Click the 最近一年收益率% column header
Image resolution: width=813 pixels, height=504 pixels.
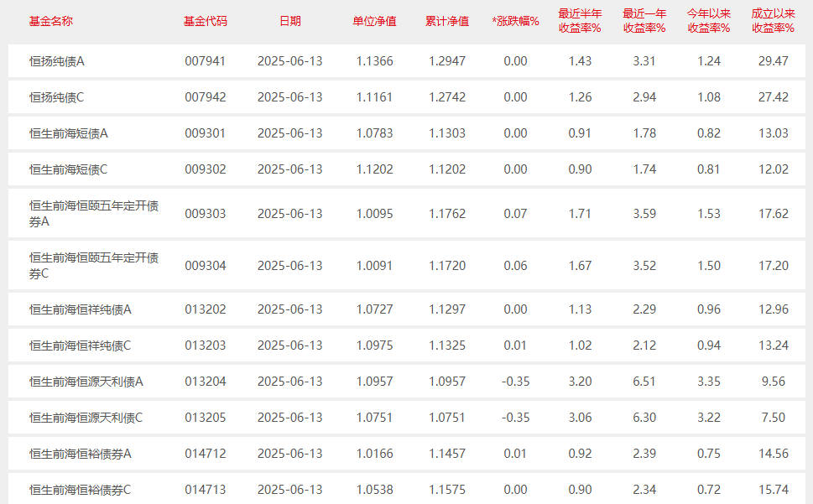tap(644, 21)
